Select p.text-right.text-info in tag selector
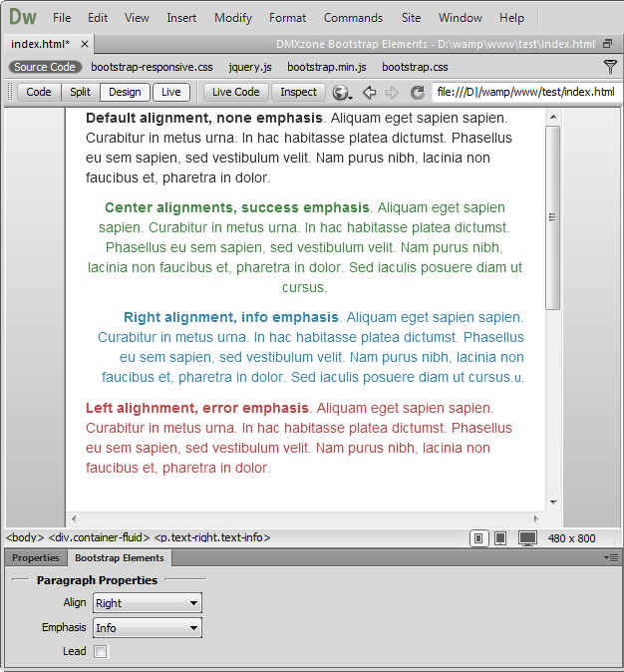Viewport: 624px width, 672px height. point(212,537)
